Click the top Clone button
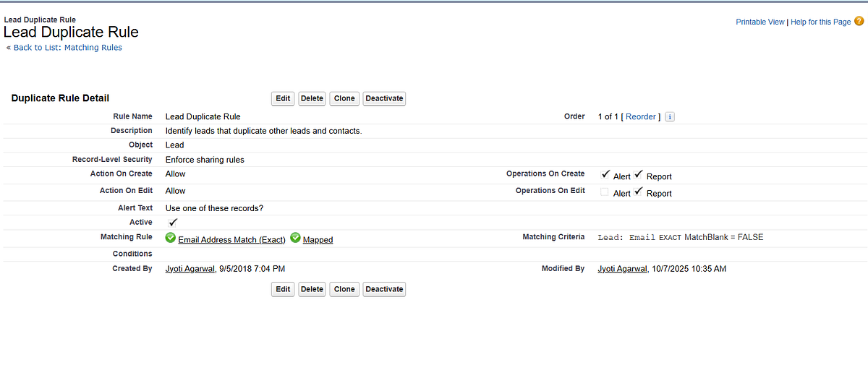Screen dimensions: 868x373 point(344,98)
